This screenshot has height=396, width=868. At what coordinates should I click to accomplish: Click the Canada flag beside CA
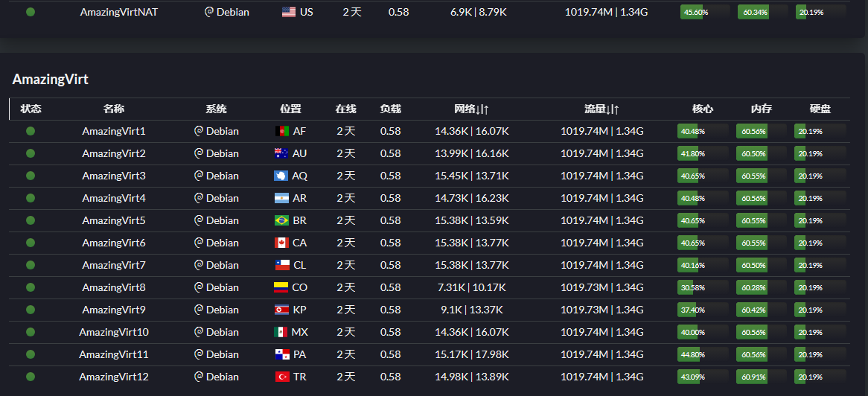coord(281,243)
